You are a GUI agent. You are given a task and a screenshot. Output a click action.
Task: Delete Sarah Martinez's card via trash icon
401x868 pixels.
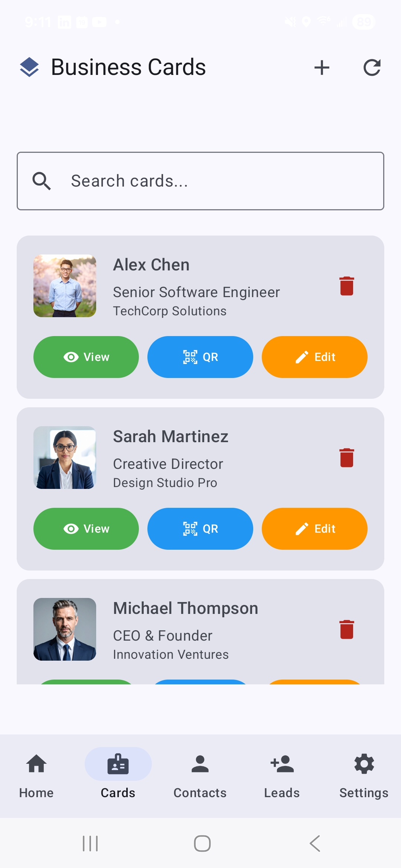pos(346,457)
